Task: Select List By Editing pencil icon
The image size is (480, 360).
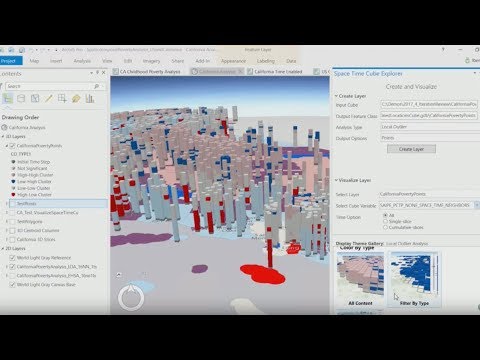Action: [x=49, y=99]
